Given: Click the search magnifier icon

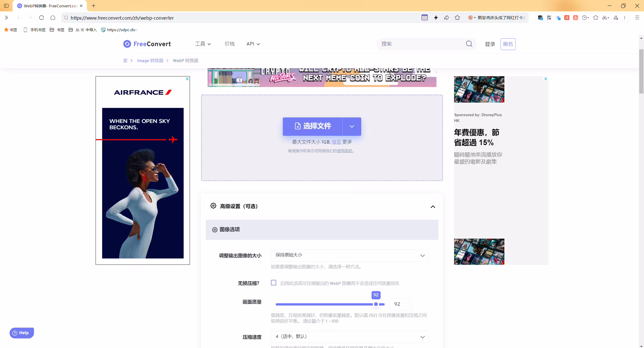Looking at the screenshot, I should point(469,44).
